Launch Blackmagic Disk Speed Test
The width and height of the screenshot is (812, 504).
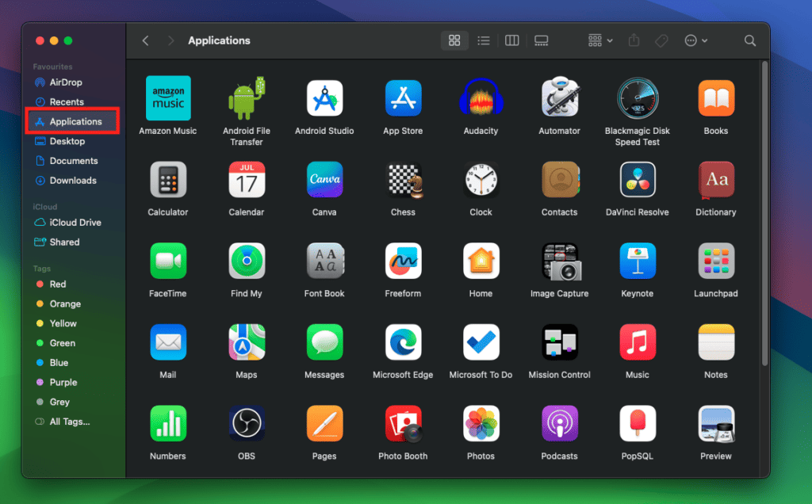638,97
